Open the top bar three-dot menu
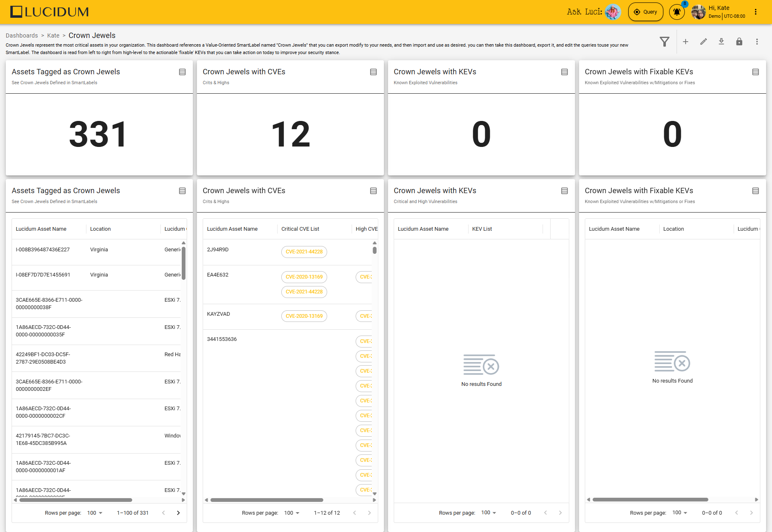Screen dimensions: 772x532 755,12
